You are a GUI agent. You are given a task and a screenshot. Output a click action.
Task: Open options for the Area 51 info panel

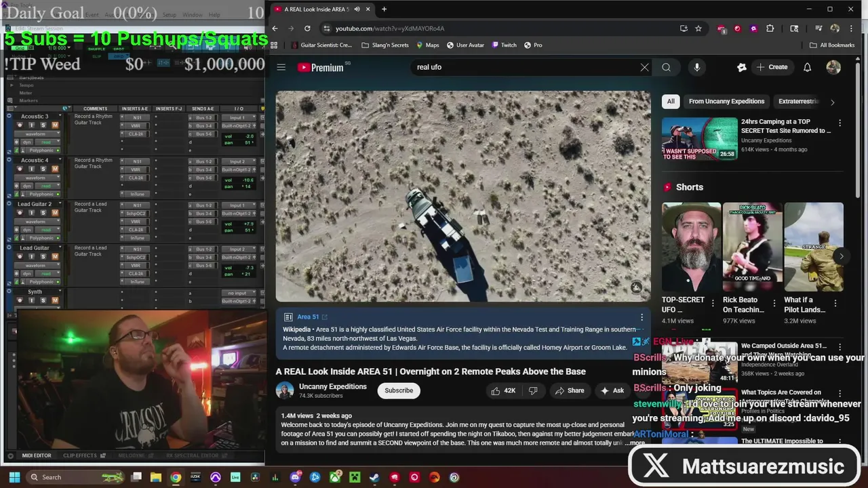point(642,317)
